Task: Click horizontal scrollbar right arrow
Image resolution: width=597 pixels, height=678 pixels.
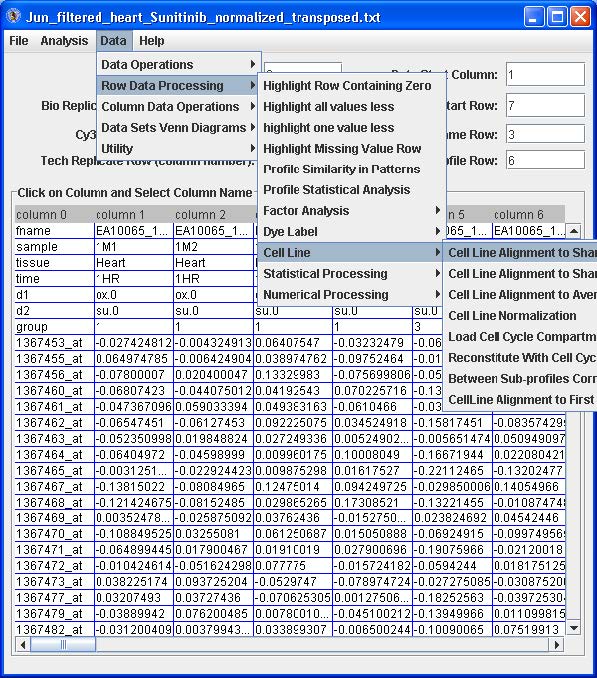Action: (x=557, y=645)
